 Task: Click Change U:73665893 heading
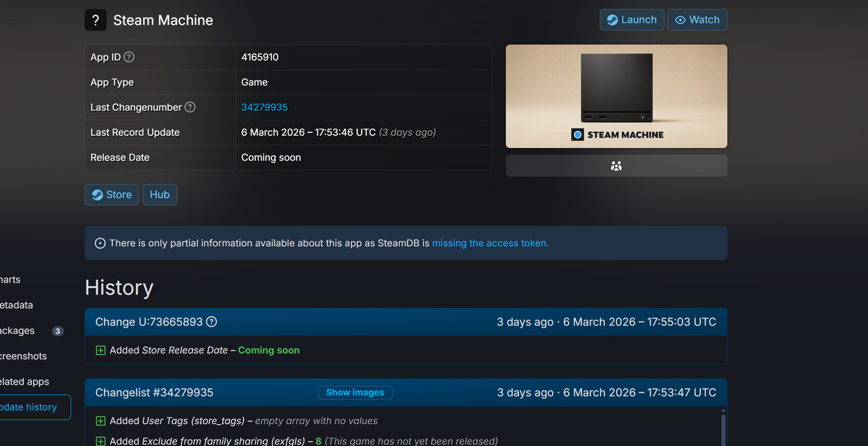(x=149, y=322)
